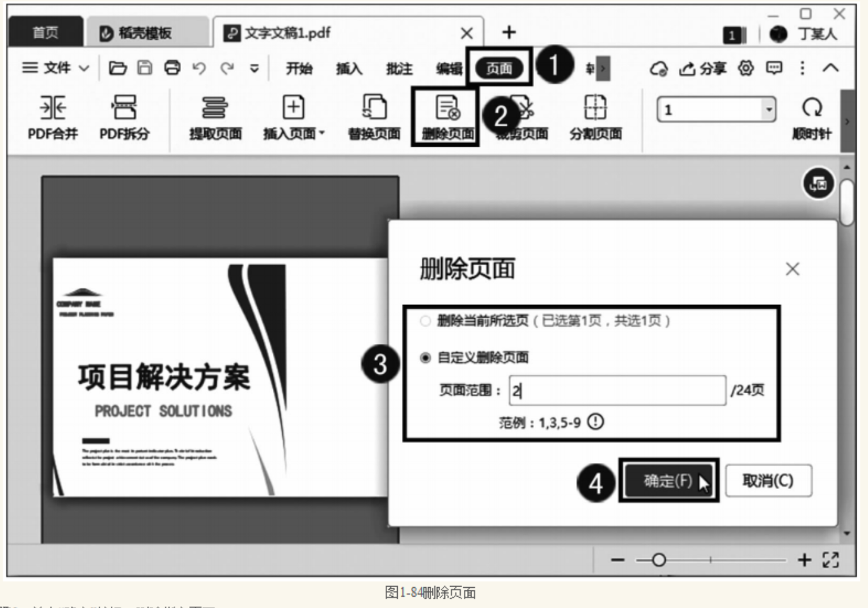Click the floating round tool button
The height and width of the screenshot is (608, 868).
click(818, 184)
